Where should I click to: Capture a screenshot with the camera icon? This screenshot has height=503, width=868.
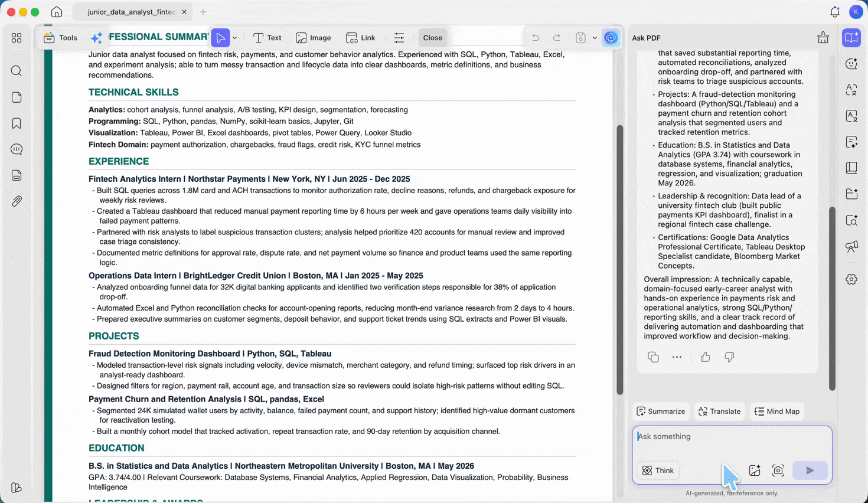(x=778, y=471)
